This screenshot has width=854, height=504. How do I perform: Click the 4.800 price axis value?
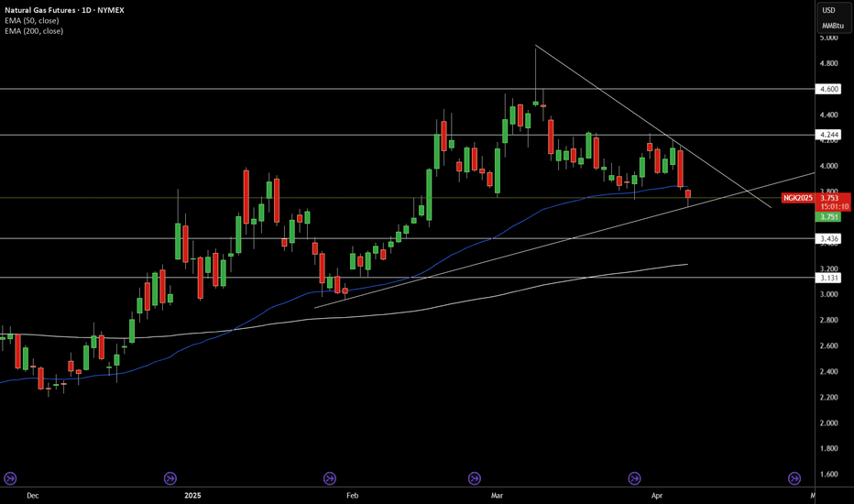coord(829,63)
